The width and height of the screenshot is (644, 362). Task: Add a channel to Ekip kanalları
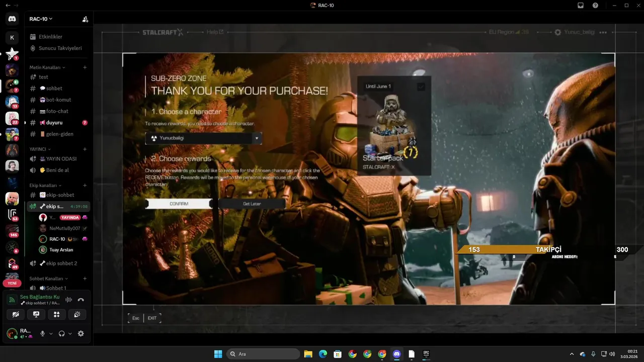pyautogui.click(x=85, y=186)
